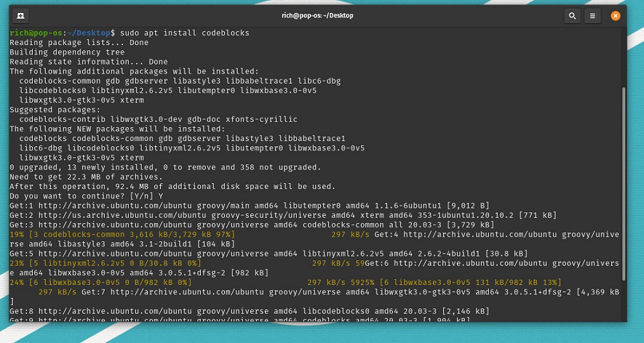Close the terminal window with orange button
The width and height of the screenshot is (644, 343).
(615, 16)
